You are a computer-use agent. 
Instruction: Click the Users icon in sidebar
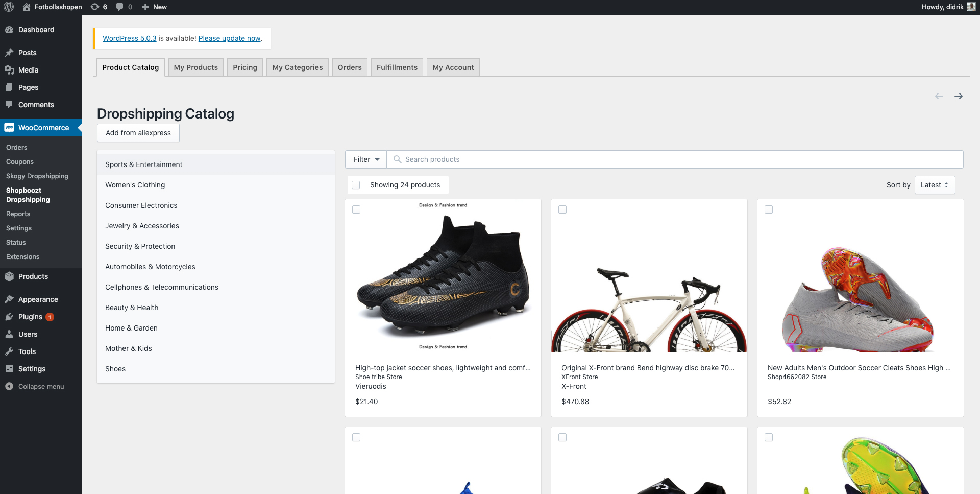pos(9,334)
